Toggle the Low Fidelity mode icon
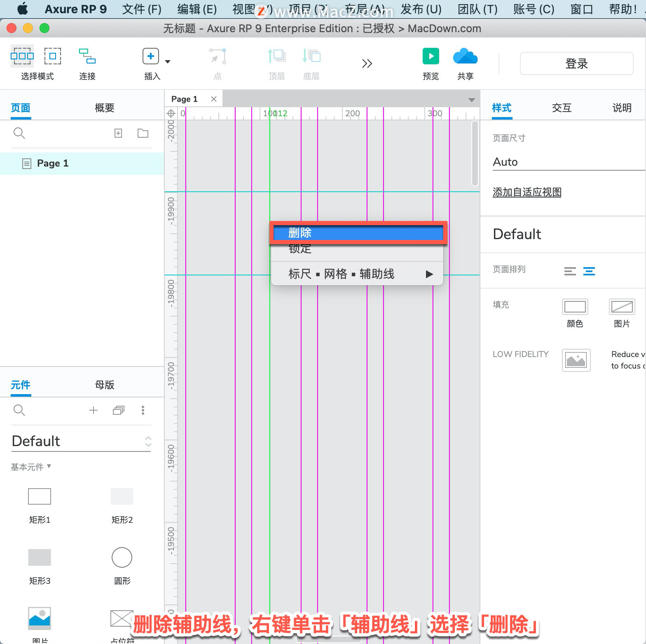This screenshot has width=646, height=644. click(x=576, y=360)
